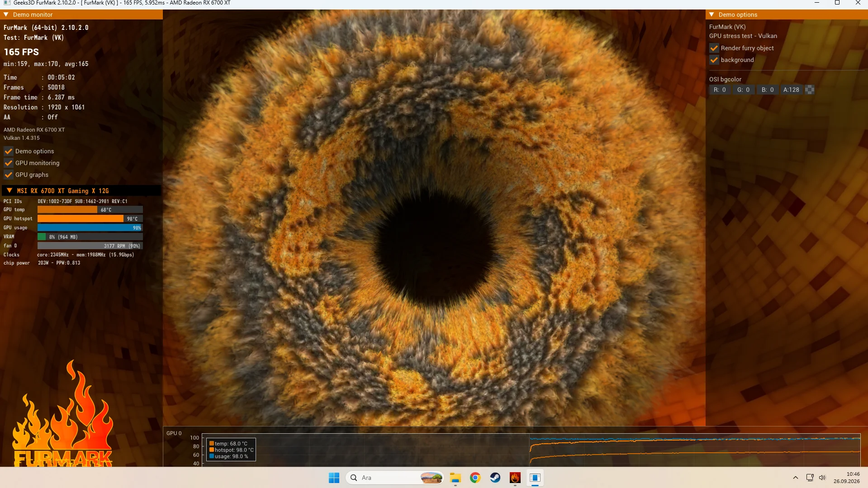
Task: Click the B value of OSI bgcolor
Action: click(768, 90)
